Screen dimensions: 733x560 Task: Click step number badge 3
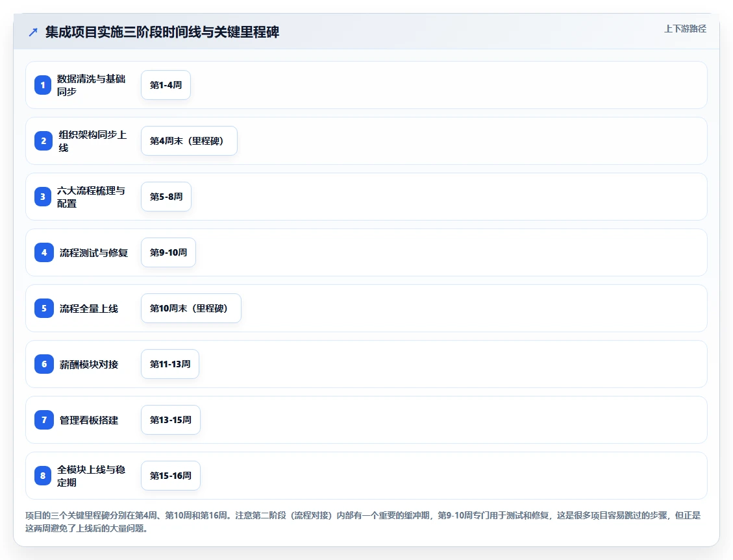coord(43,197)
